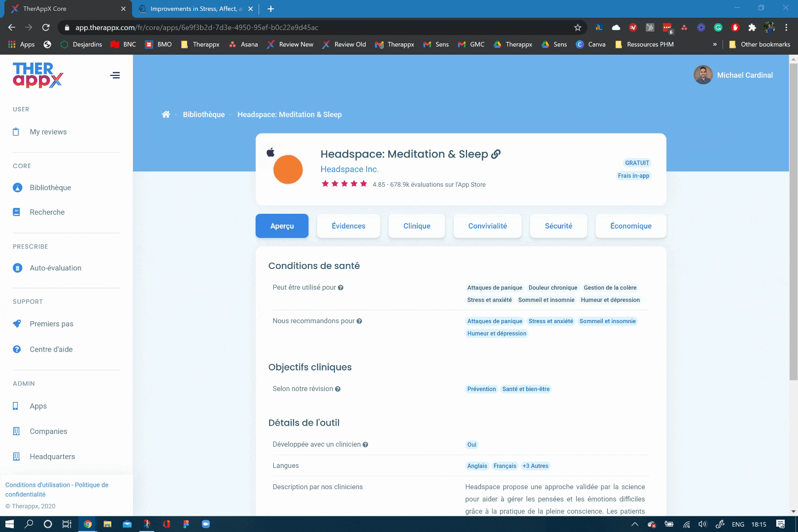Switch to the Évidences tab

point(349,226)
